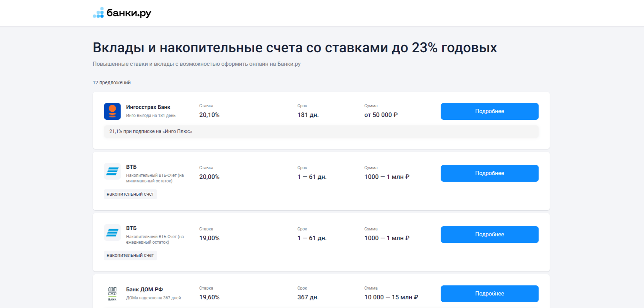Open Подробнее for ВТБ 19,00% offer
Viewport: 644px width, 308px height.
coord(489,235)
